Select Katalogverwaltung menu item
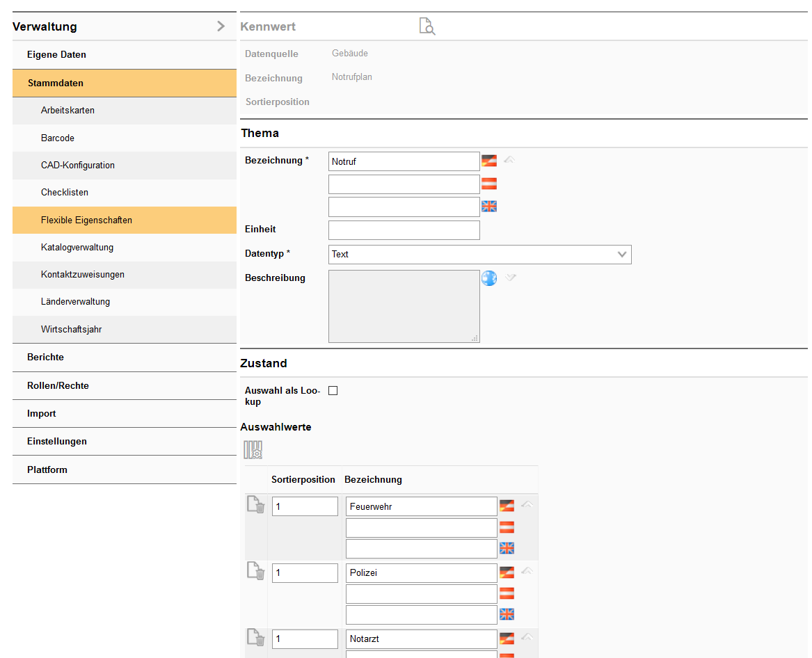Screen dimensions: 812x658 click(77, 247)
